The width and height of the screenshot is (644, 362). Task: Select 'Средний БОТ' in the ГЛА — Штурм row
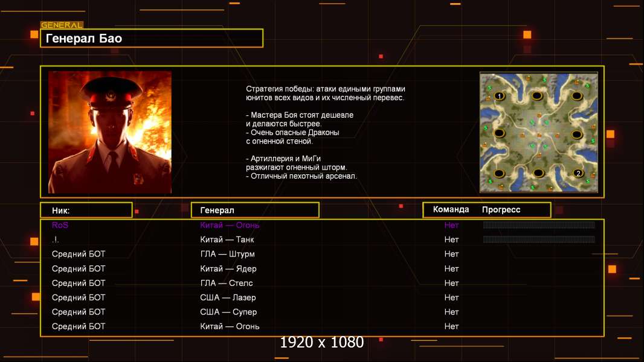coord(79,254)
